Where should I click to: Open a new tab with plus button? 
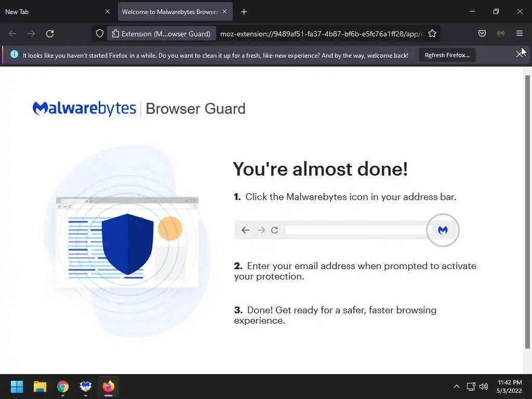tap(244, 12)
